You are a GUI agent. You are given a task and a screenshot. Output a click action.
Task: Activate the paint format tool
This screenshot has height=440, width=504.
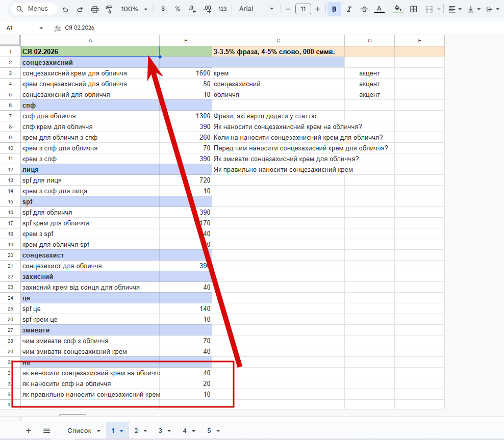109,9
